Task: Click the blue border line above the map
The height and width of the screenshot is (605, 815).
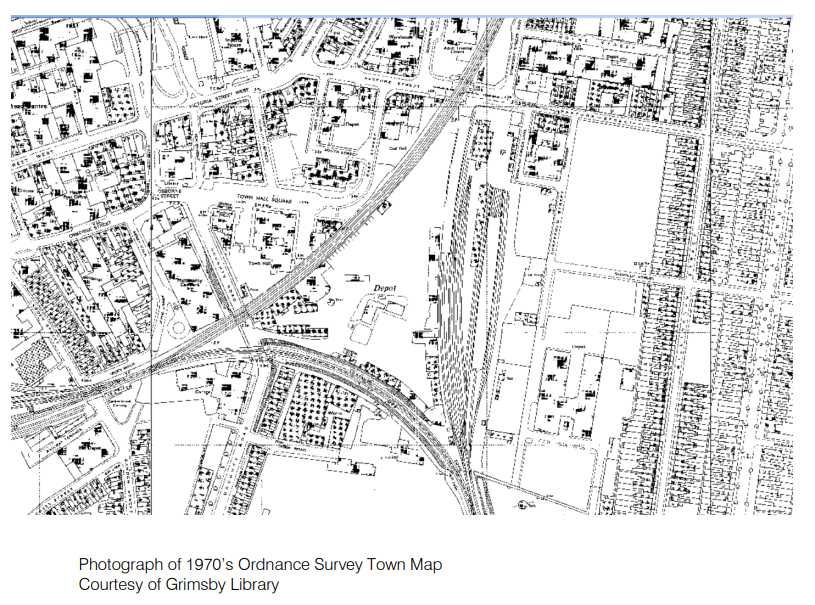Action: coord(400,17)
